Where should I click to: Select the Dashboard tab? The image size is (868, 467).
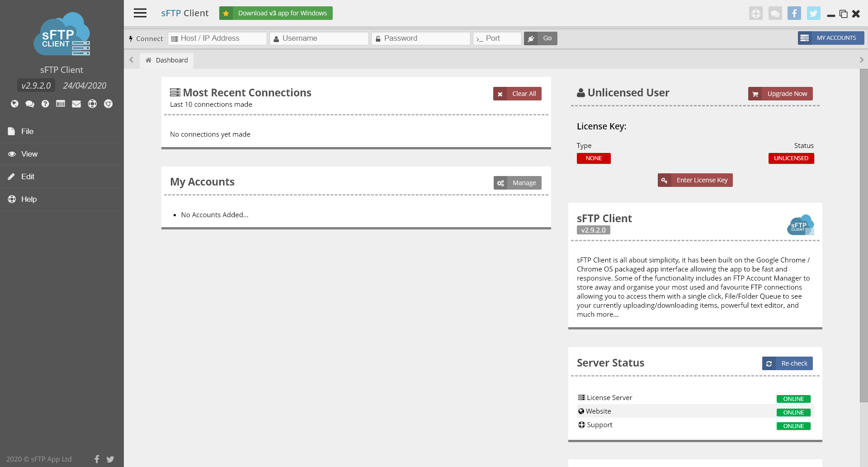[x=167, y=60]
